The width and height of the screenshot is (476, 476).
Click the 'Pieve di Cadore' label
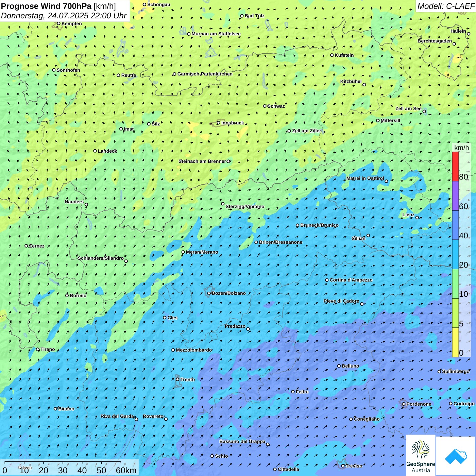[x=341, y=301]
